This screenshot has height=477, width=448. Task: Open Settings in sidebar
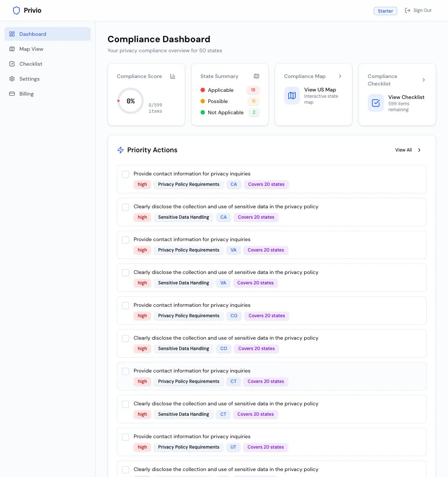[x=47, y=79]
